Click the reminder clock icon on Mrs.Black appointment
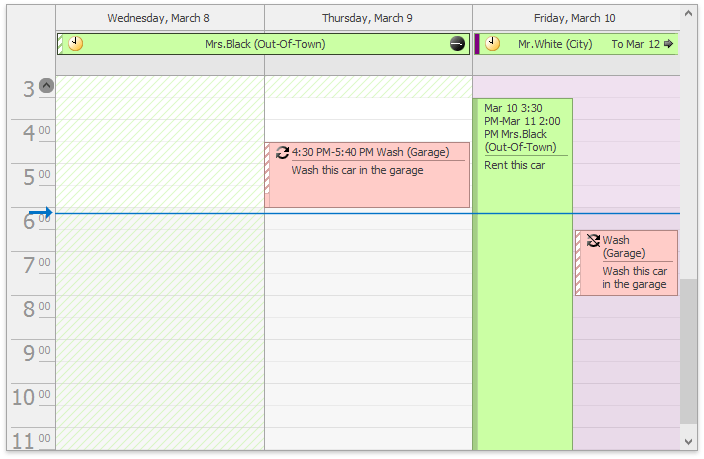The height and width of the screenshot is (459, 704). 75,44
